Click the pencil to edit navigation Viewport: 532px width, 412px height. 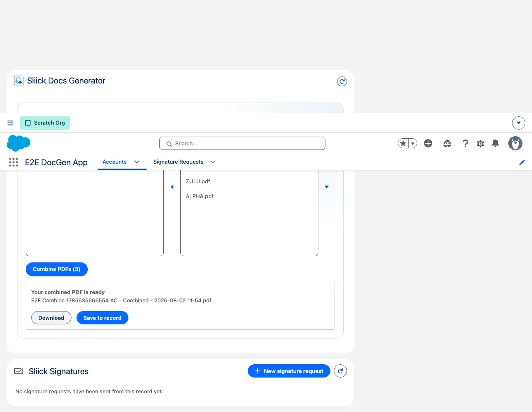tap(522, 162)
